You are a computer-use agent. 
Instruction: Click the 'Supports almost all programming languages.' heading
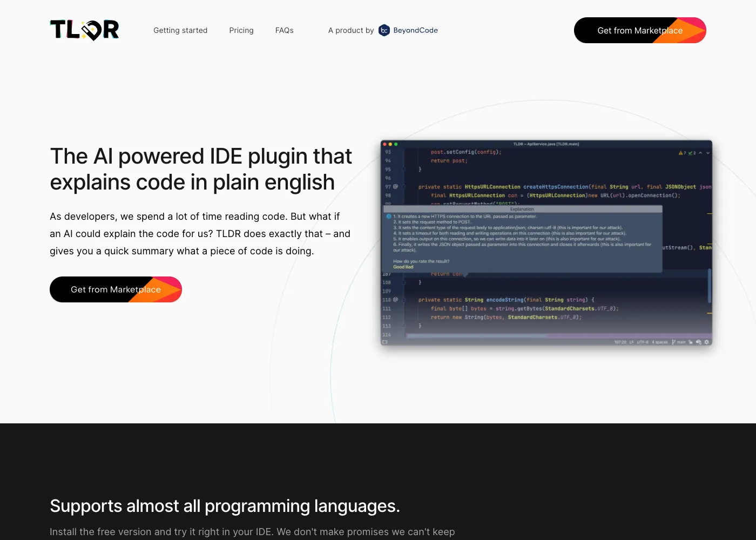[225, 506]
